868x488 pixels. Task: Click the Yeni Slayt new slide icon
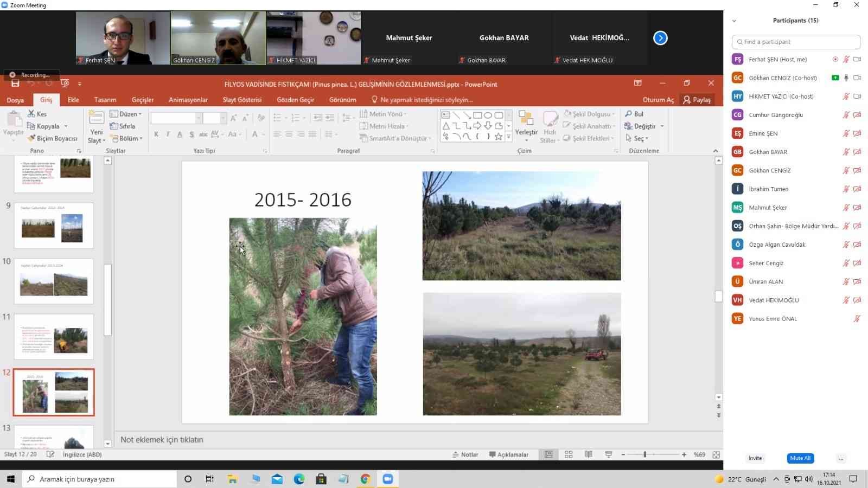coord(97,118)
